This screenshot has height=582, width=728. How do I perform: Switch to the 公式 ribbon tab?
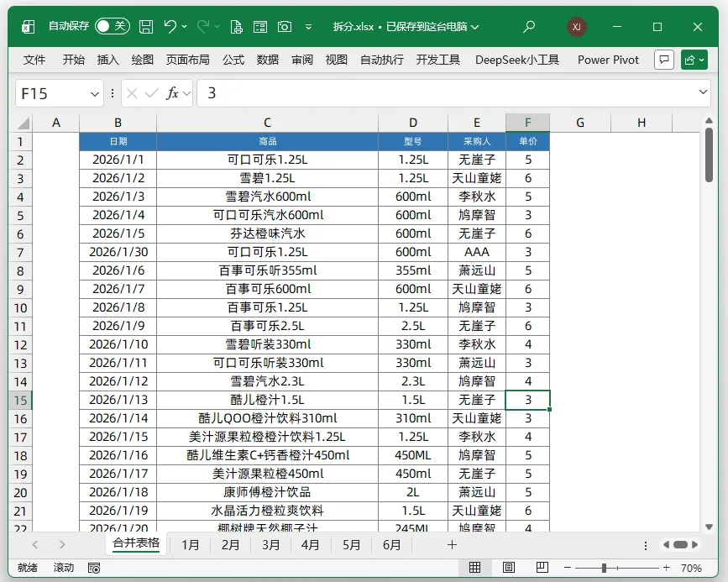click(233, 60)
